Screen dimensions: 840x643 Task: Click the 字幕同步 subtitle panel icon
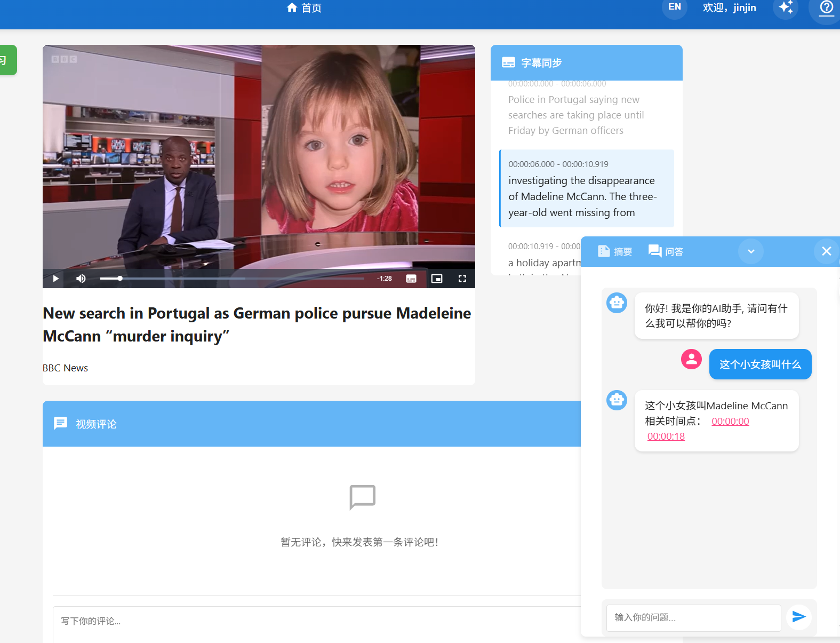[508, 62]
